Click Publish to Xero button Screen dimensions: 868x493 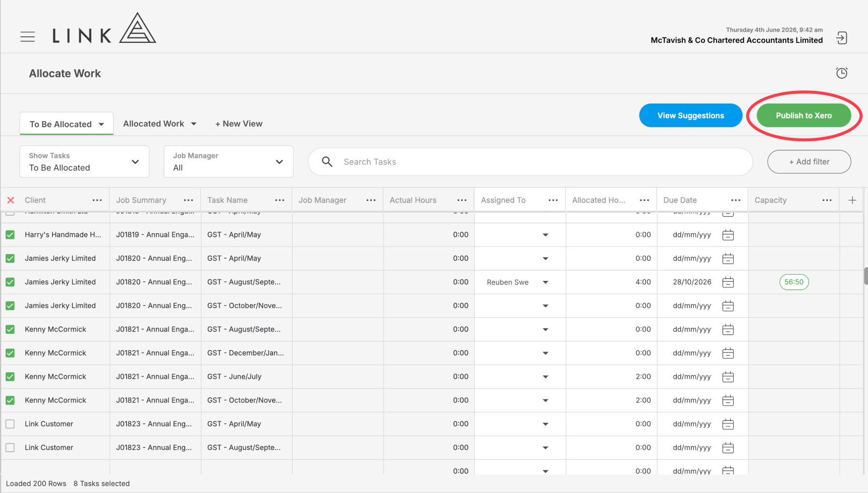(804, 116)
